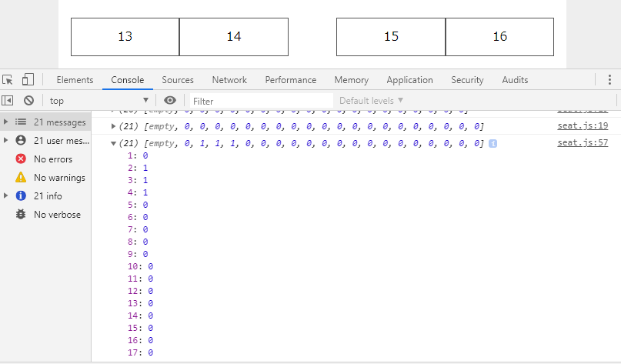
Task: Click the eye live expression icon
Action: coord(170,100)
